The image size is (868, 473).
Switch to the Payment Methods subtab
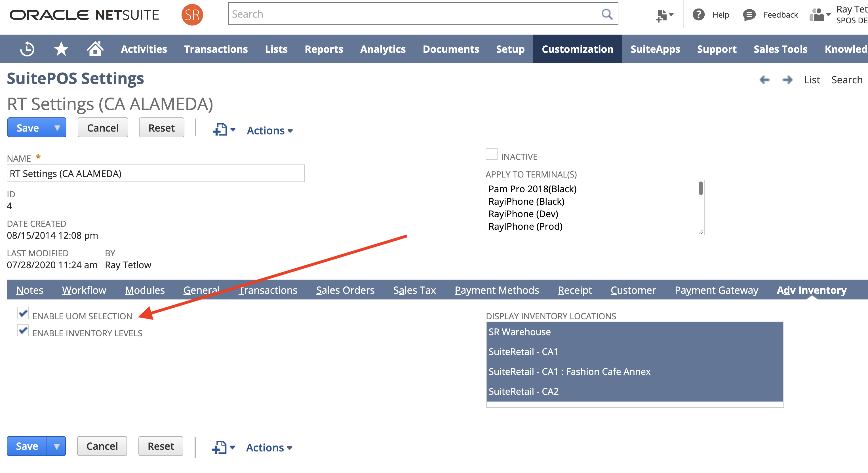click(x=496, y=290)
